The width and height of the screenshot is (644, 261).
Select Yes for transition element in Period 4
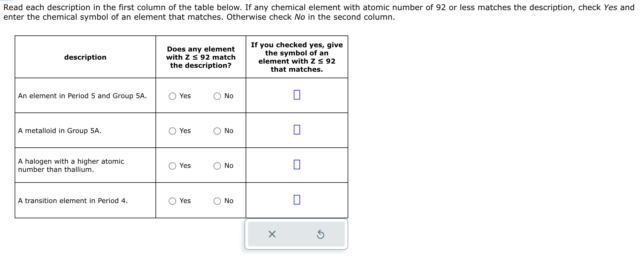pos(172,201)
